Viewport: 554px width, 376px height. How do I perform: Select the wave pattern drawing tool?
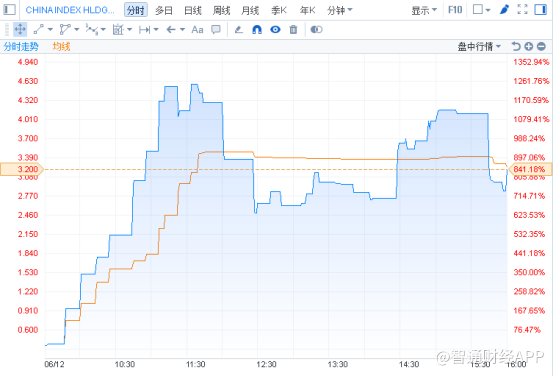[x=92, y=29]
